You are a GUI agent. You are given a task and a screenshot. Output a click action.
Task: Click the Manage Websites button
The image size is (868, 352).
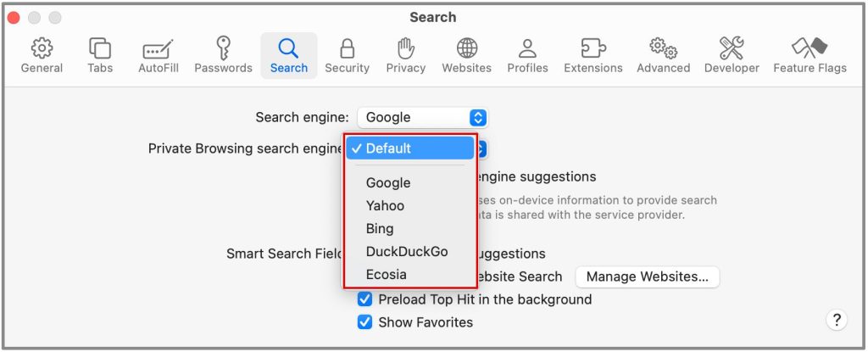(647, 277)
